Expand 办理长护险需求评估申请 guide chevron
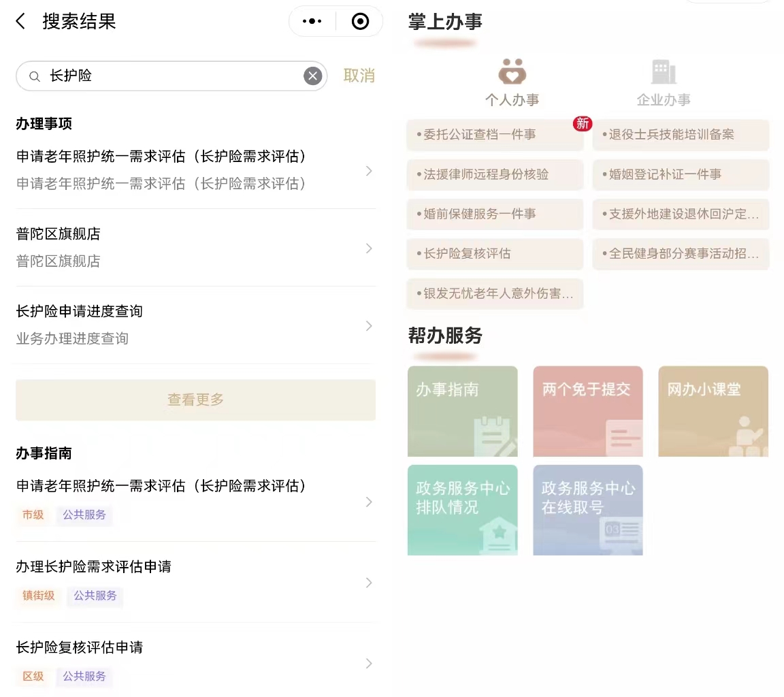 click(369, 583)
